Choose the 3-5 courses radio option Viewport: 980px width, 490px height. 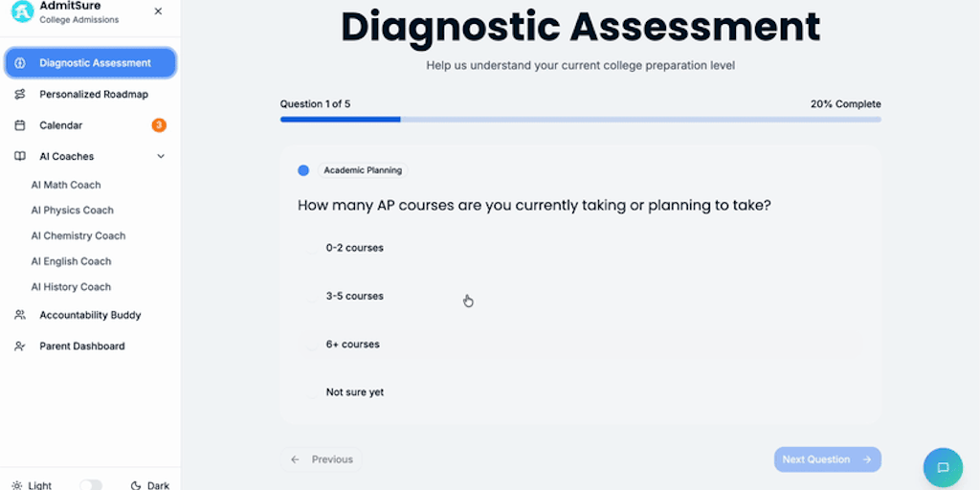tap(312, 297)
